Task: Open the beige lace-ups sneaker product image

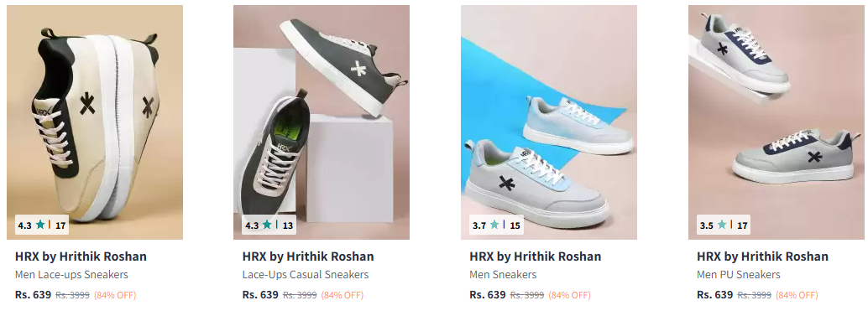Action: (95, 122)
